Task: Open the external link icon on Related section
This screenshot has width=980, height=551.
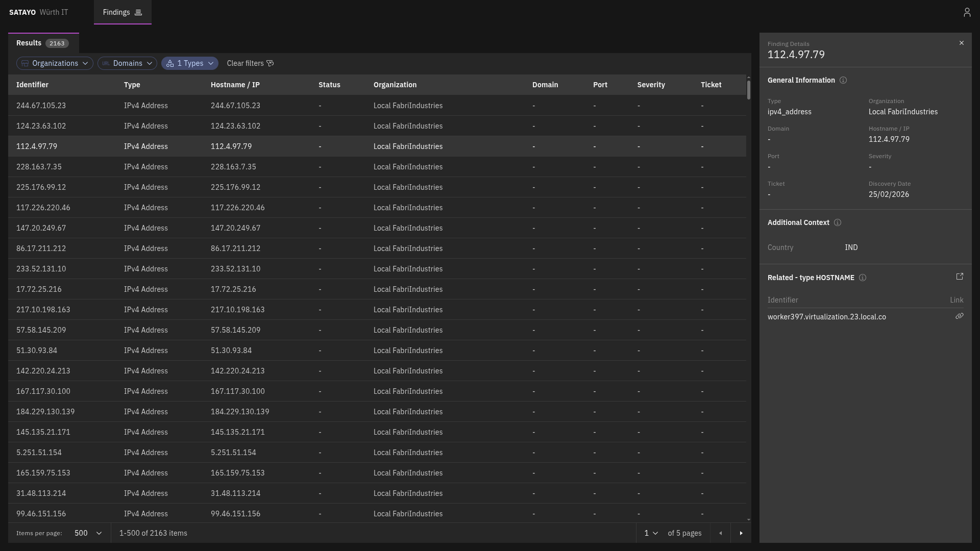Action: pyautogui.click(x=960, y=277)
